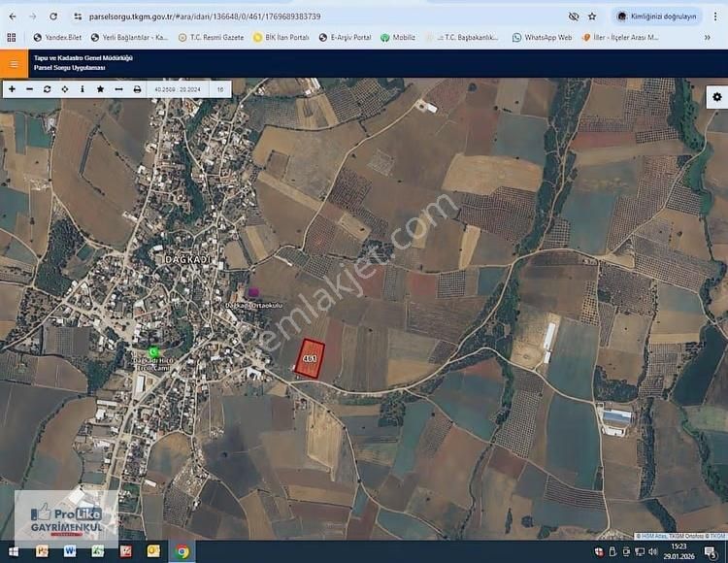728x563 pixels.
Task: Open Chrome three-dot menu
Action: pyautogui.click(x=715, y=17)
